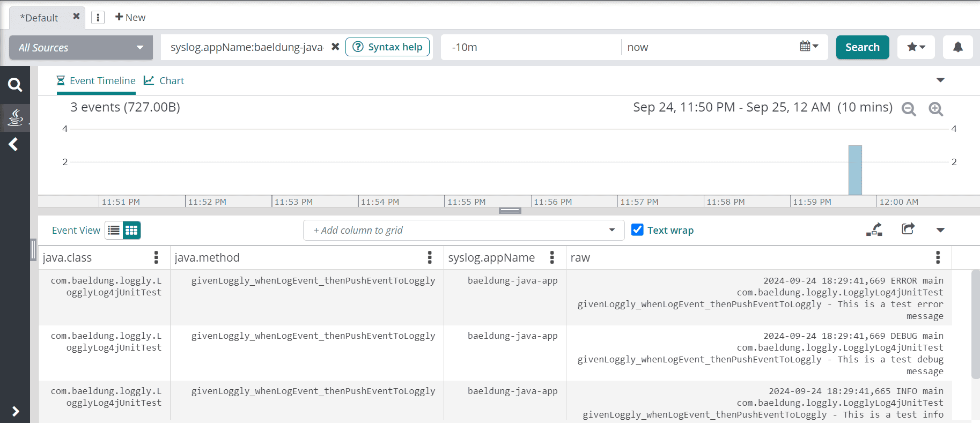The height and width of the screenshot is (423, 980).
Task: Clear the search query with X icon
Action: (x=335, y=47)
